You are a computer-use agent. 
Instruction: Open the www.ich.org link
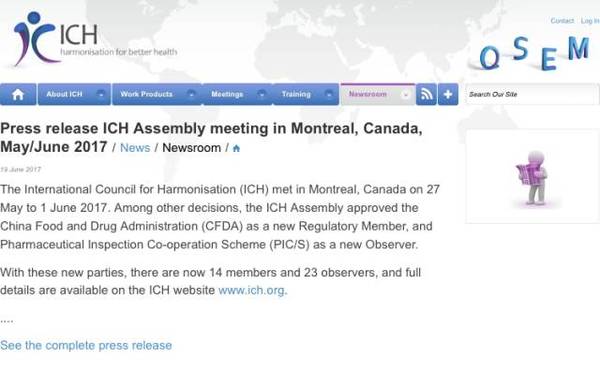point(251,290)
